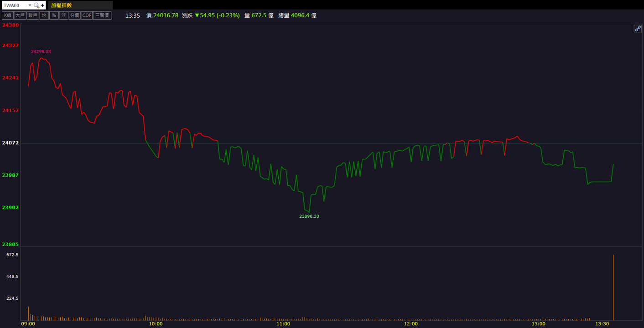This screenshot has width=644, height=328.
Task: Click the 12:00 time axis label
Action: coord(410,324)
